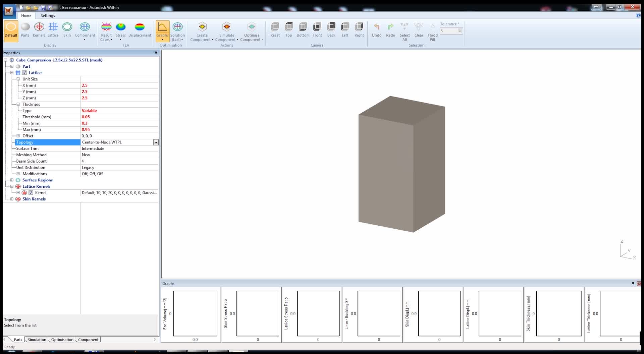The height and width of the screenshot is (354, 644).
Task: Click Simulate Component action
Action: pos(227,32)
